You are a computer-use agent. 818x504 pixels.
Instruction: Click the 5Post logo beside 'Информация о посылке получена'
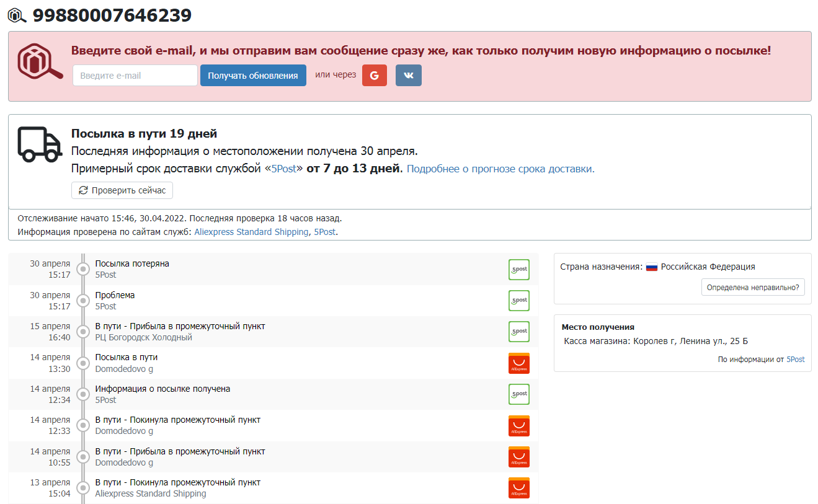518,394
